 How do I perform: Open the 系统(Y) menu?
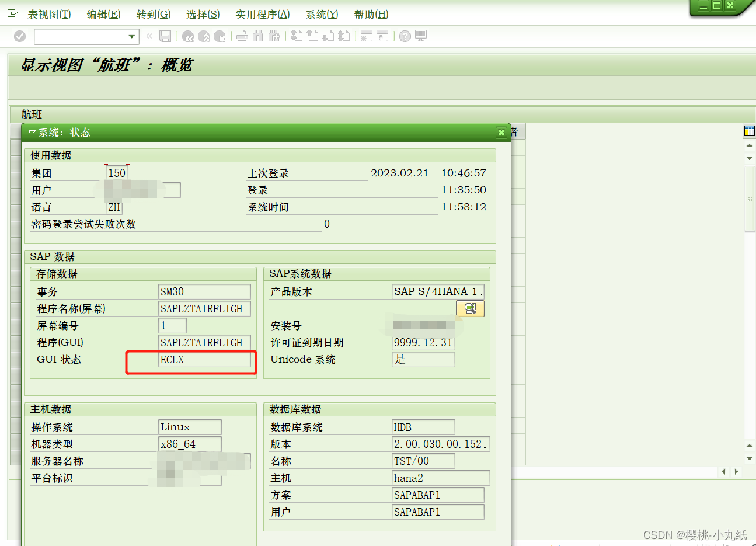tap(321, 14)
